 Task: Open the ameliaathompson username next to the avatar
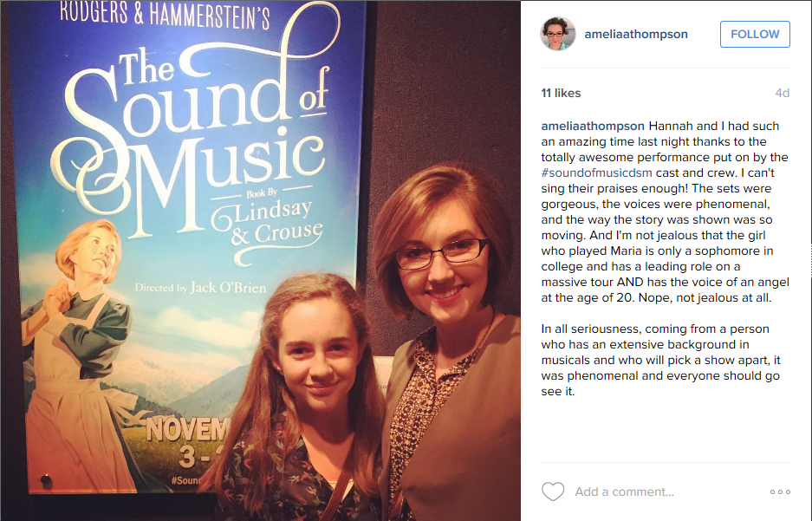pos(636,34)
